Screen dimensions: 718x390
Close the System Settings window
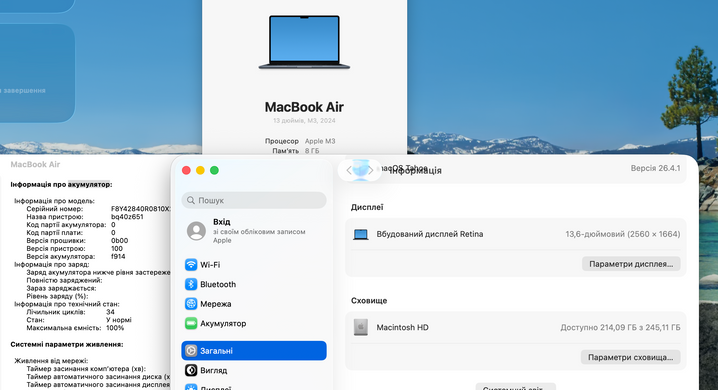click(x=186, y=170)
